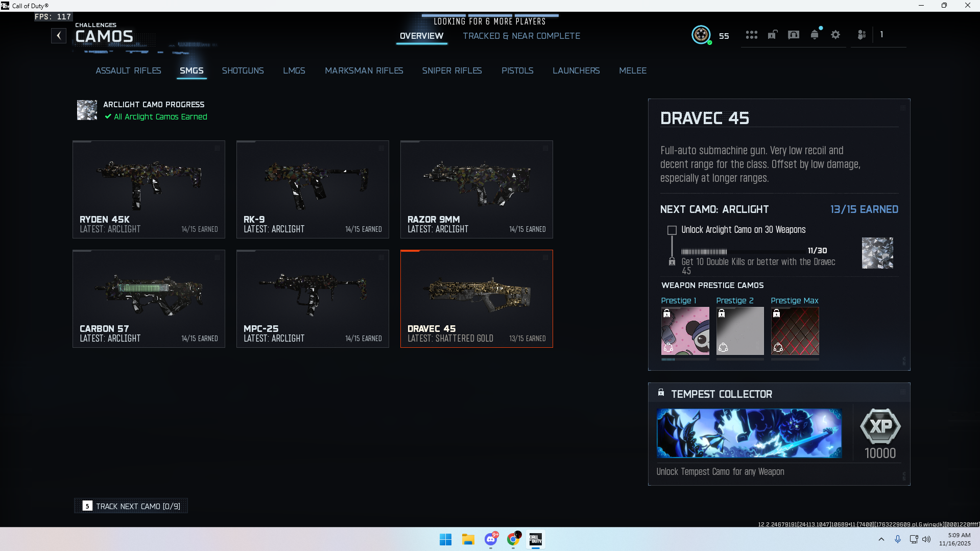Screen dimensions: 980x551
Task: Click the 'NEXT CAMO: ARCLIGHT' heading
Action: coord(714,209)
